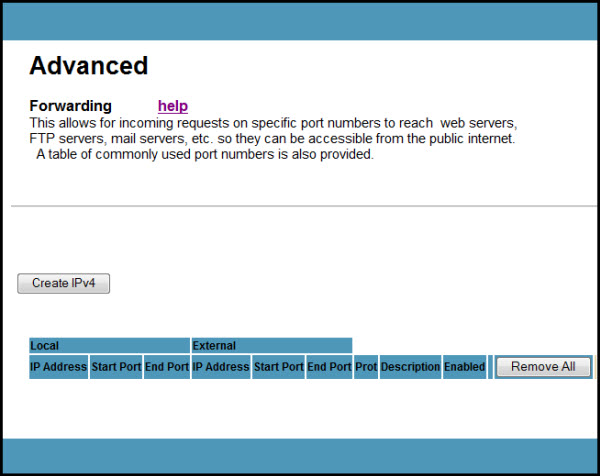Select the External group header
The height and width of the screenshot is (476, 600).
pyautogui.click(x=271, y=345)
